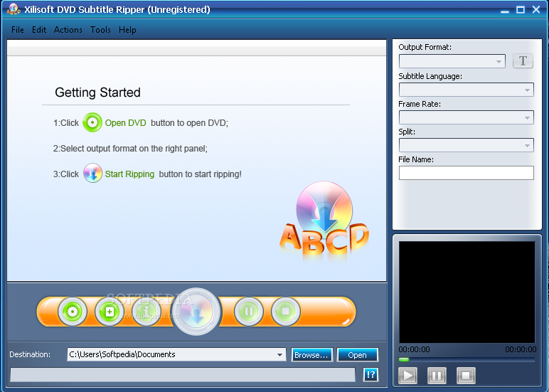Click the Getting Started heading
The width and height of the screenshot is (549, 392).
97,92
